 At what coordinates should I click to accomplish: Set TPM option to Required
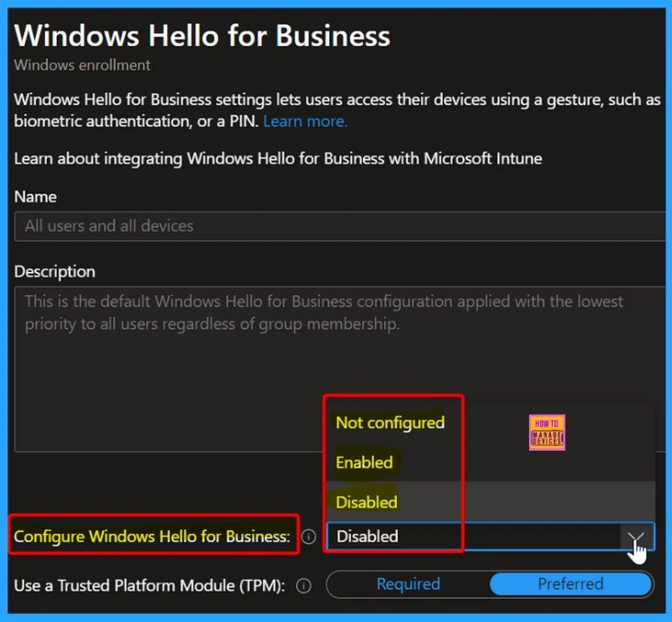click(x=408, y=584)
